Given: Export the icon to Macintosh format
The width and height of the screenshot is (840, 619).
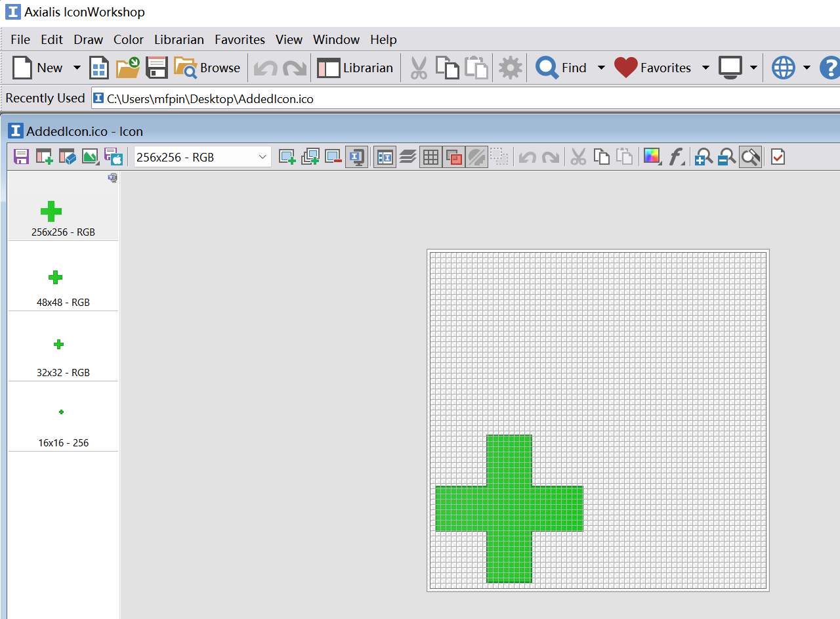Looking at the screenshot, I should (114, 157).
